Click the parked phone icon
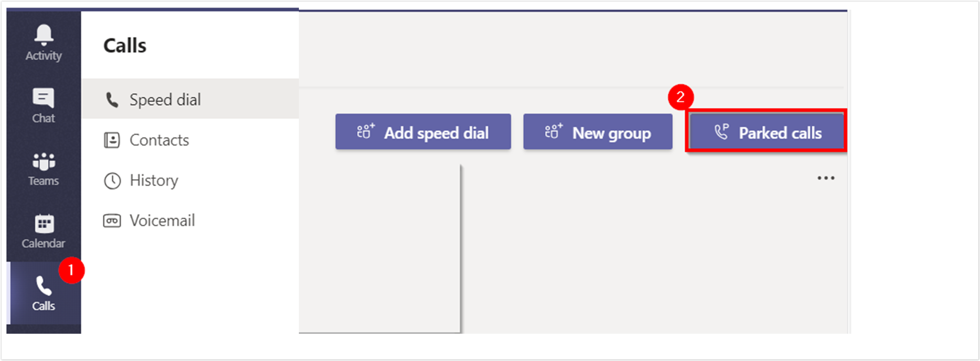The image size is (980, 361). (721, 132)
